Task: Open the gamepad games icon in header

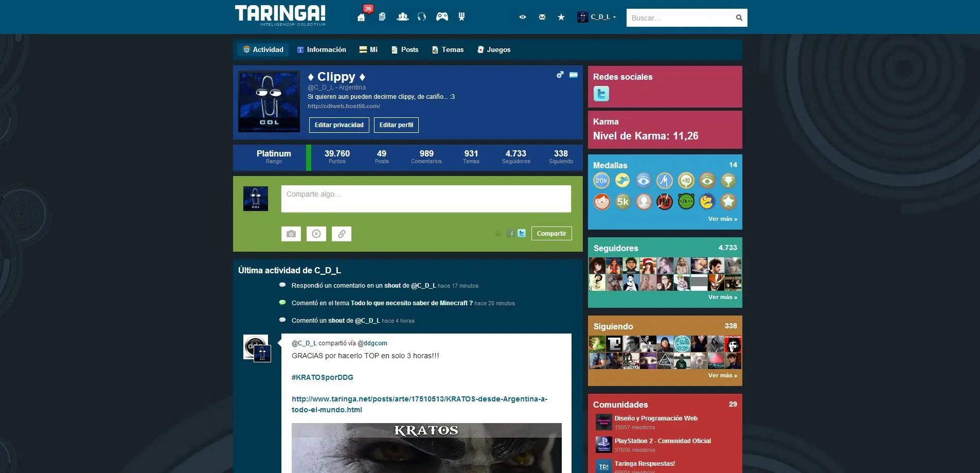Action: tap(442, 17)
